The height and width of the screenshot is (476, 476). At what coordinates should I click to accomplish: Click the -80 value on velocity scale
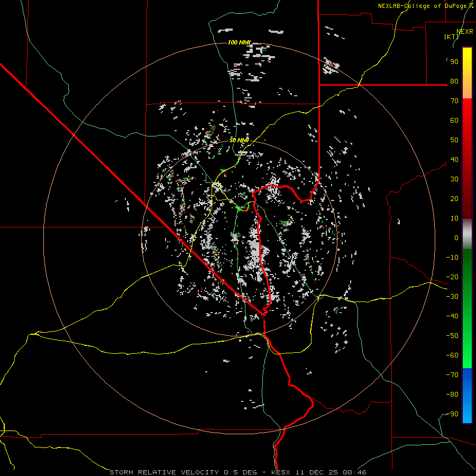[452, 395]
